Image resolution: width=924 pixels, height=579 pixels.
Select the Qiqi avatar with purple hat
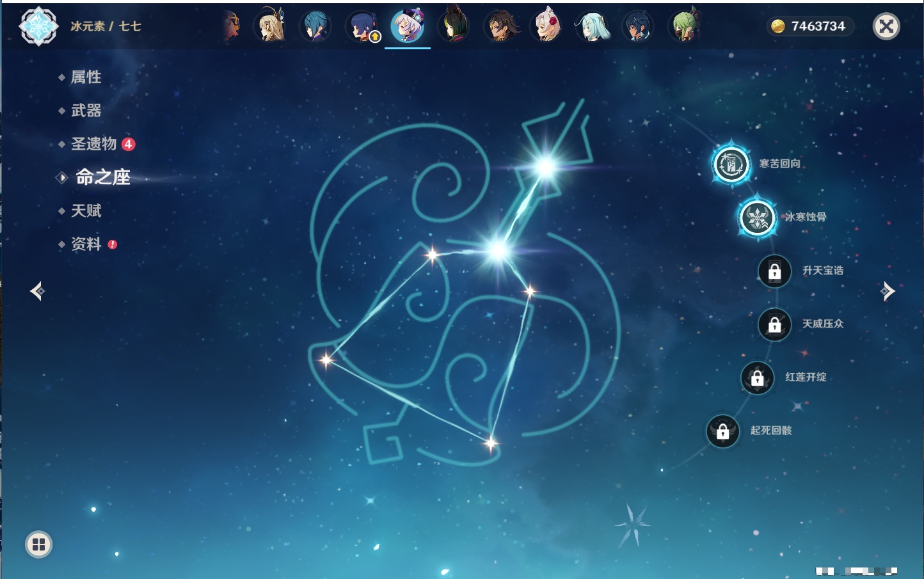(408, 26)
